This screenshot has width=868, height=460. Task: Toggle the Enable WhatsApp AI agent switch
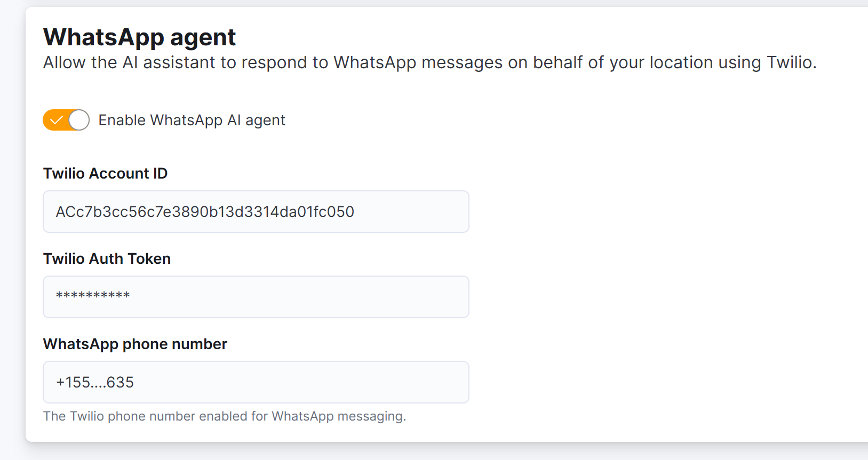(66, 120)
